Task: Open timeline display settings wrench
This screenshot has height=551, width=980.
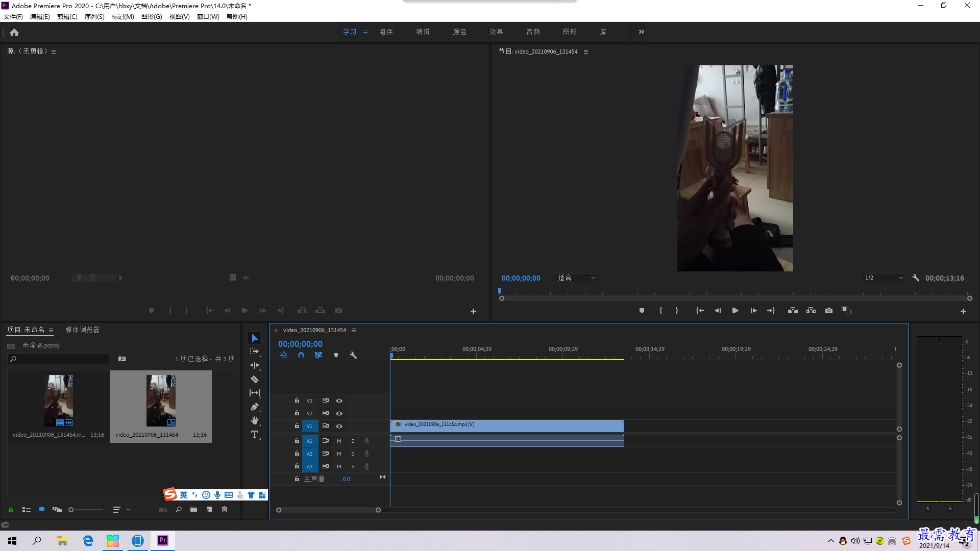Action: pyautogui.click(x=353, y=355)
